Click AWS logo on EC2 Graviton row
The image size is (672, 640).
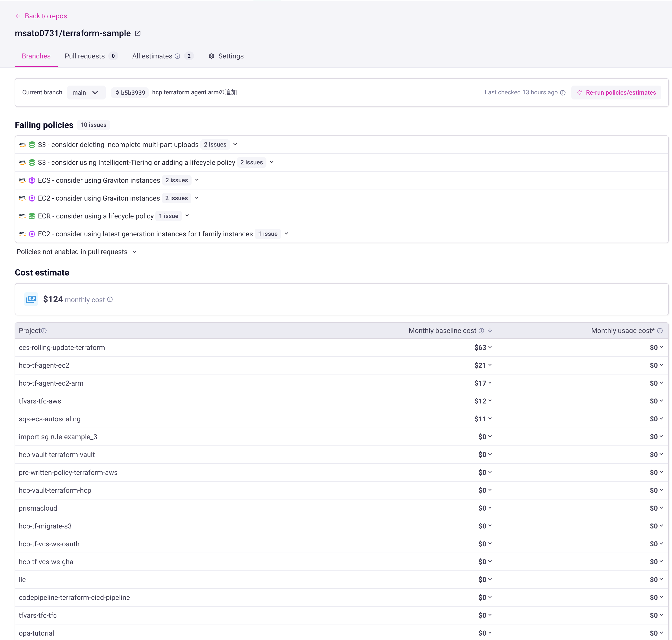pyautogui.click(x=22, y=198)
